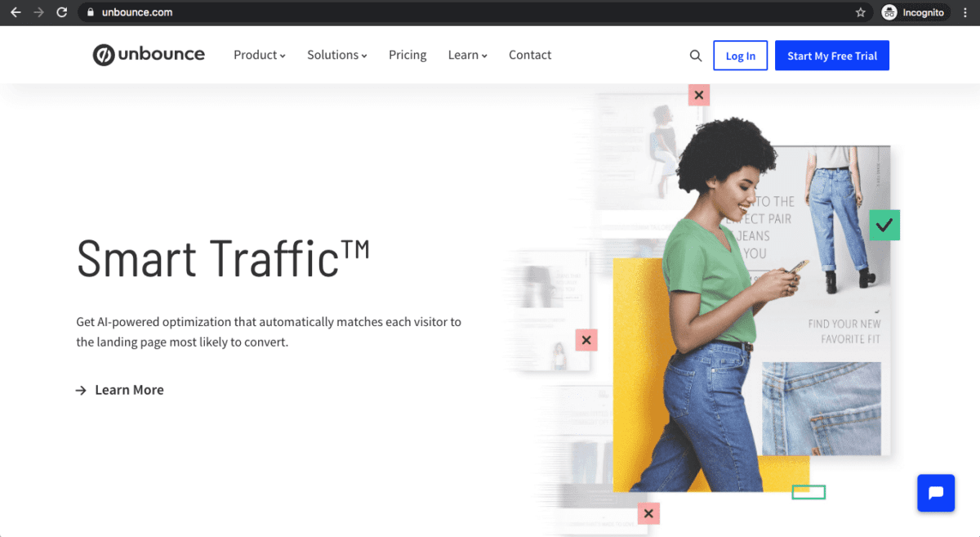
Task: Expand the Product dropdown menu
Action: [259, 55]
